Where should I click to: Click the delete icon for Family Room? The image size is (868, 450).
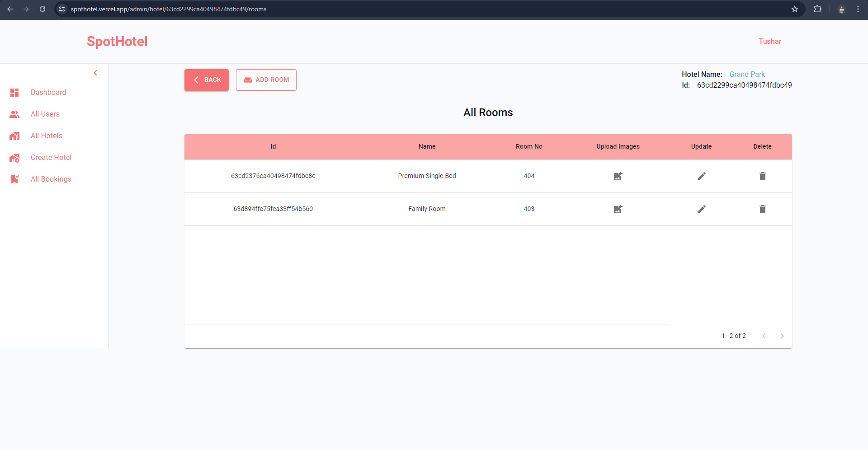point(762,209)
